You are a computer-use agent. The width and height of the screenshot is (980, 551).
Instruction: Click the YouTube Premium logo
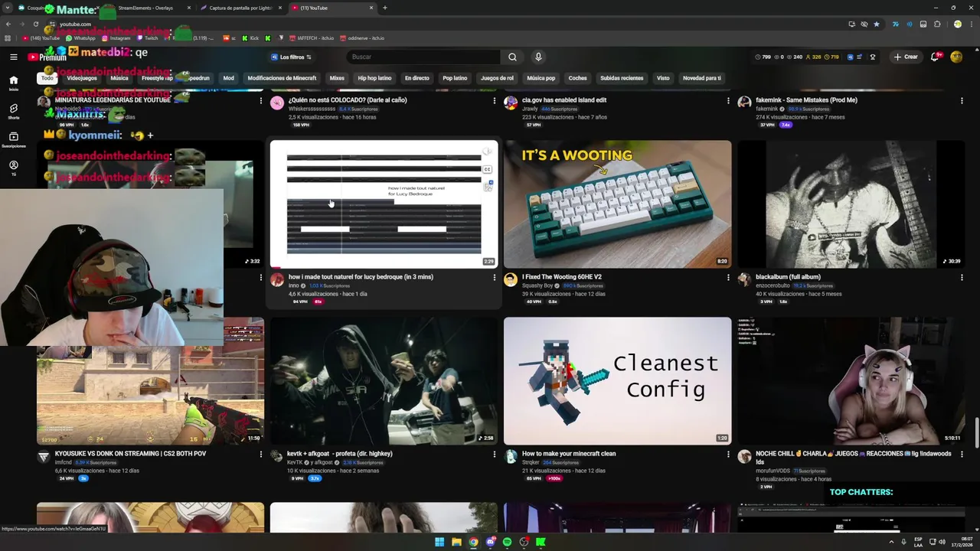[x=47, y=57]
